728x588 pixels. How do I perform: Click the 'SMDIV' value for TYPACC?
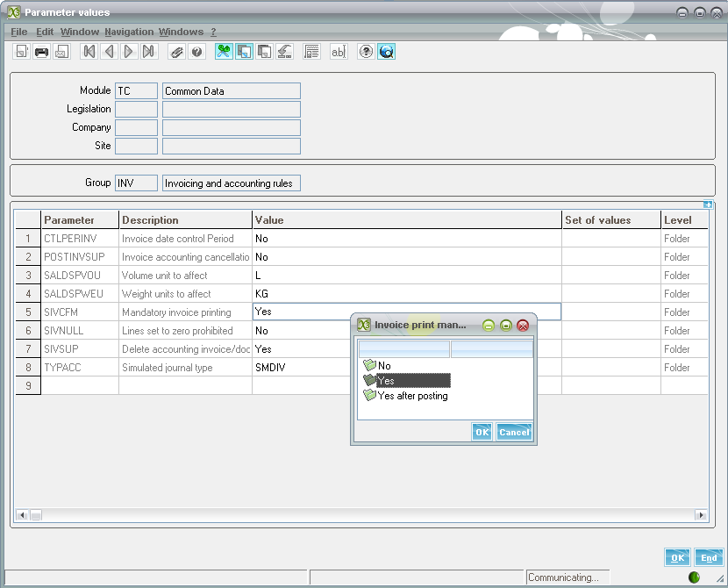click(x=407, y=368)
